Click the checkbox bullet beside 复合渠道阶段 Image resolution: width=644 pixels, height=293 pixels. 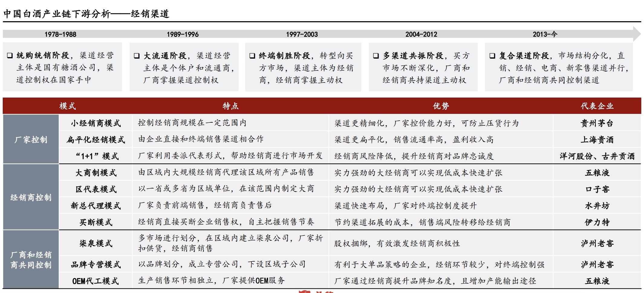(492, 56)
